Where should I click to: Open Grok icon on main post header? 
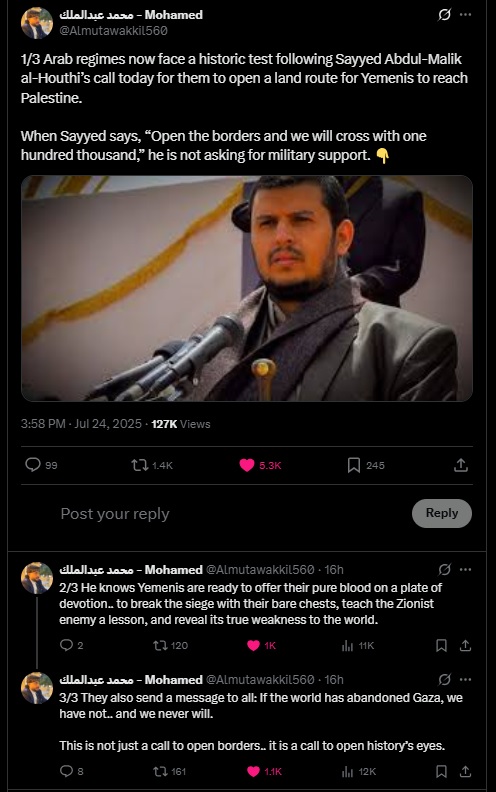click(444, 15)
